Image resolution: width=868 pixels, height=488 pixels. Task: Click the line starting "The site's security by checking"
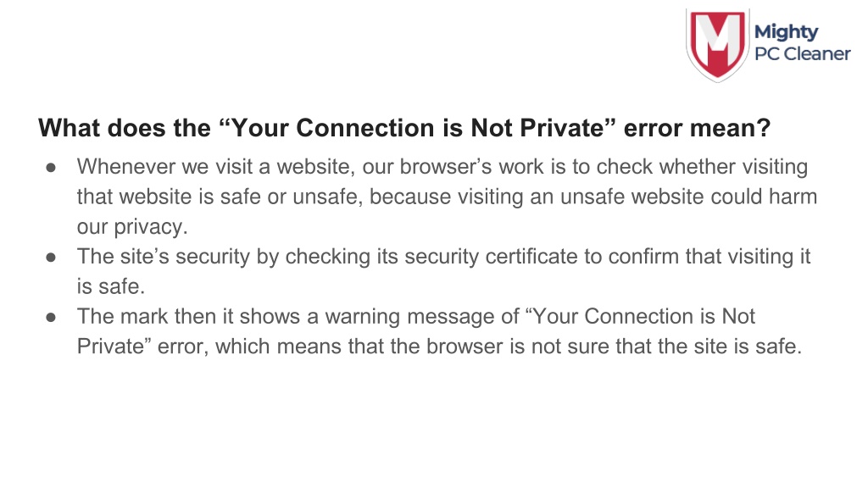[443, 257]
